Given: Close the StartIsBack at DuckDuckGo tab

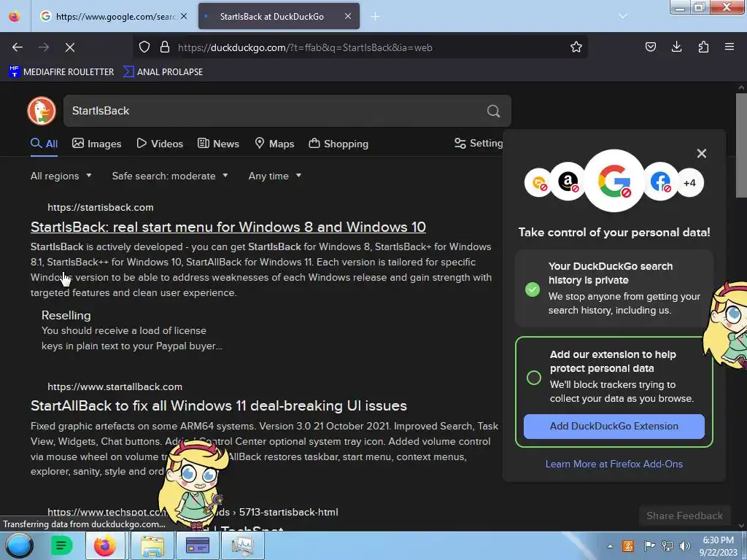Looking at the screenshot, I should pyautogui.click(x=348, y=16).
